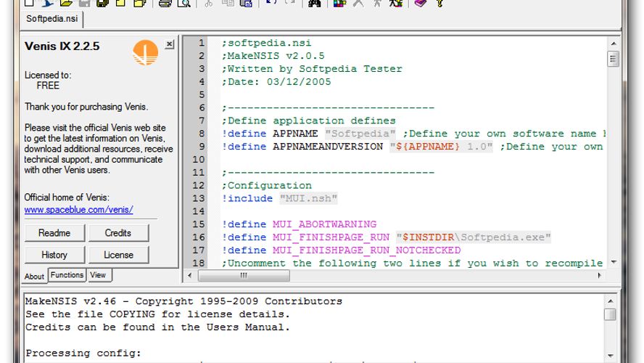
Task: Click the editor vertical scrollbar up arrow
Action: click(614, 44)
